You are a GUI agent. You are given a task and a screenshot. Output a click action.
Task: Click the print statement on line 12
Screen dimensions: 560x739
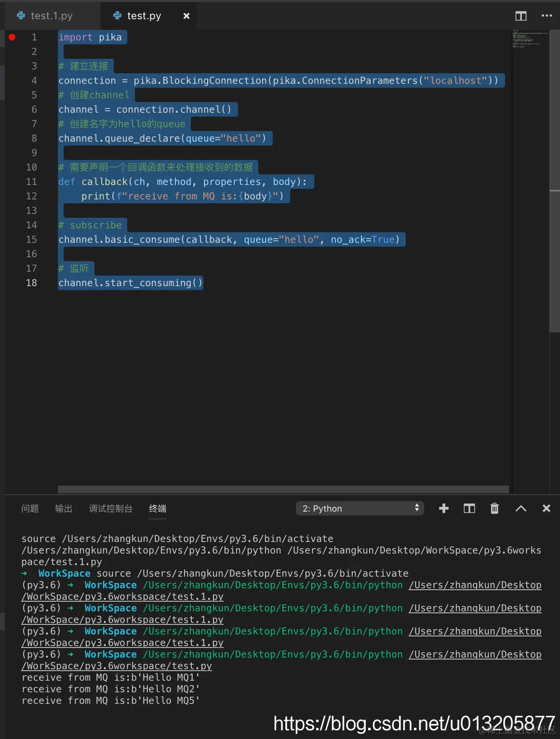pyautogui.click(x=183, y=196)
